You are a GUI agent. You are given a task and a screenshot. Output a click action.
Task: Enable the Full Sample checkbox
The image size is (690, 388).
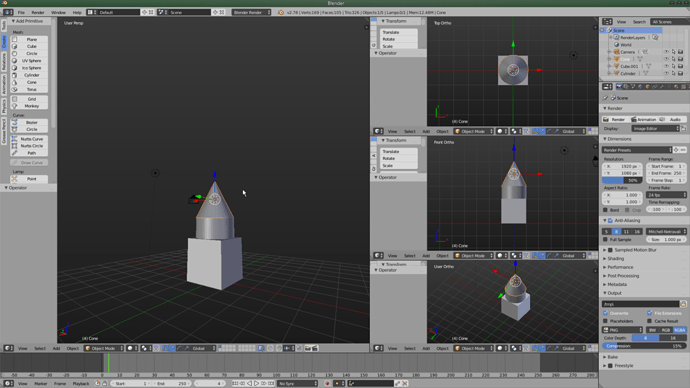point(606,240)
